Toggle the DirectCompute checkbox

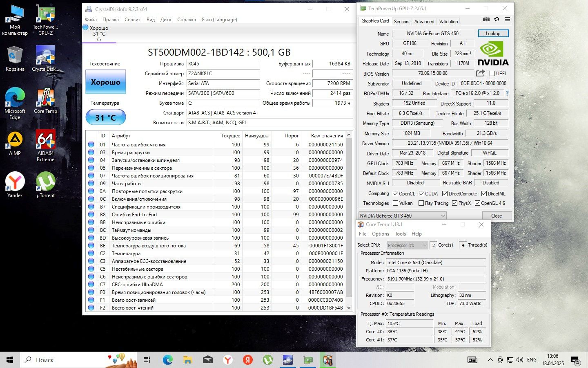(x=445, y=194)
